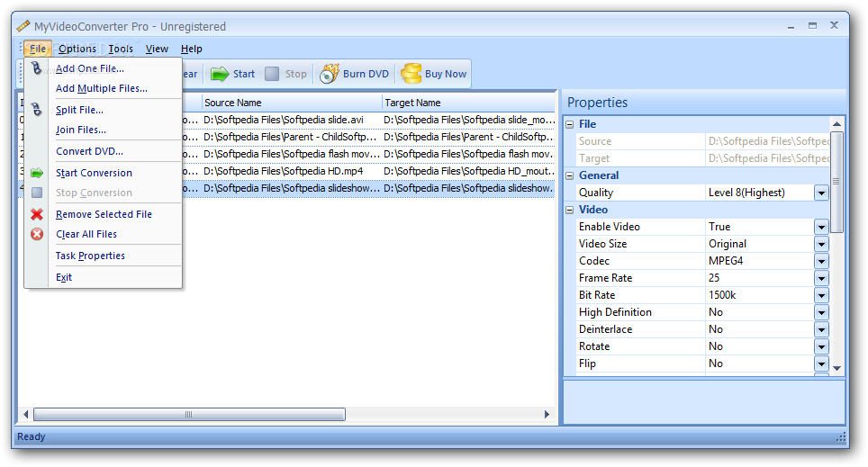Click Clear All Files menu entry text
This screenshot has height=467, width=868.
[86, 234]
